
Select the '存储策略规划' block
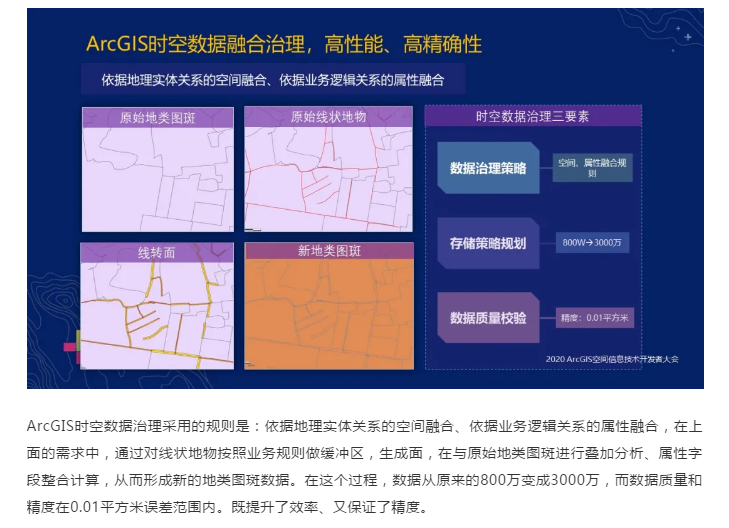coord(488,243)
